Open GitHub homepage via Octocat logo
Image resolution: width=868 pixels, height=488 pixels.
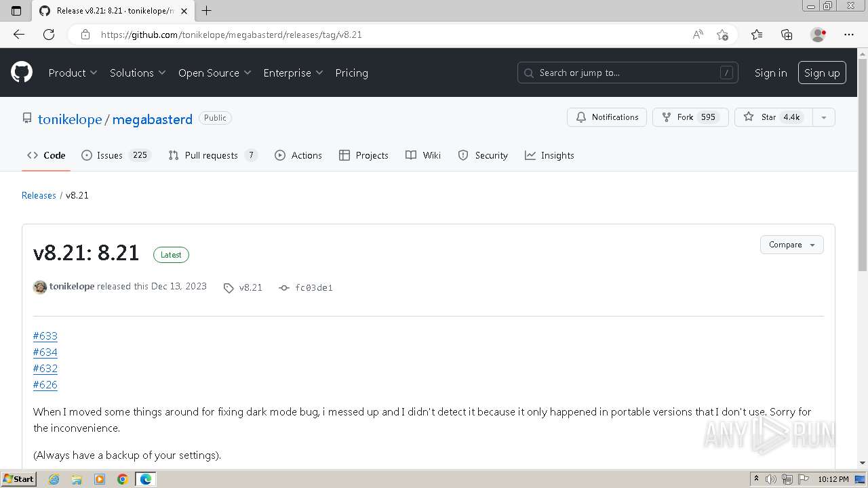[x=22, y=73]
